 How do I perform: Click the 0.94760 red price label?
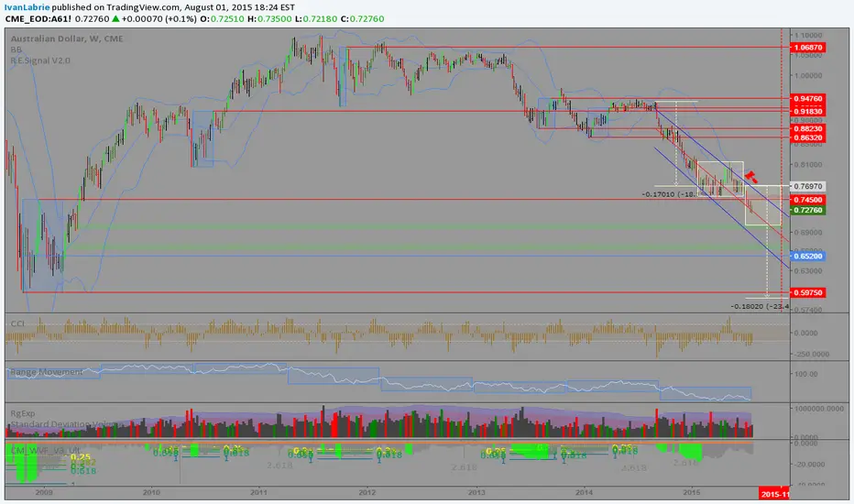click(808, 99)
